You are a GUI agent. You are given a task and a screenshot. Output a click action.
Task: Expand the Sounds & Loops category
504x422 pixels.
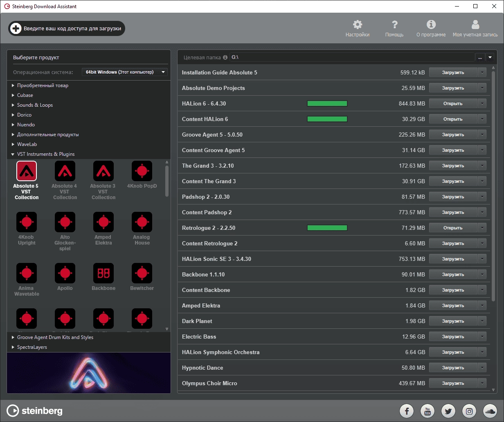click(x=13, y=105)
